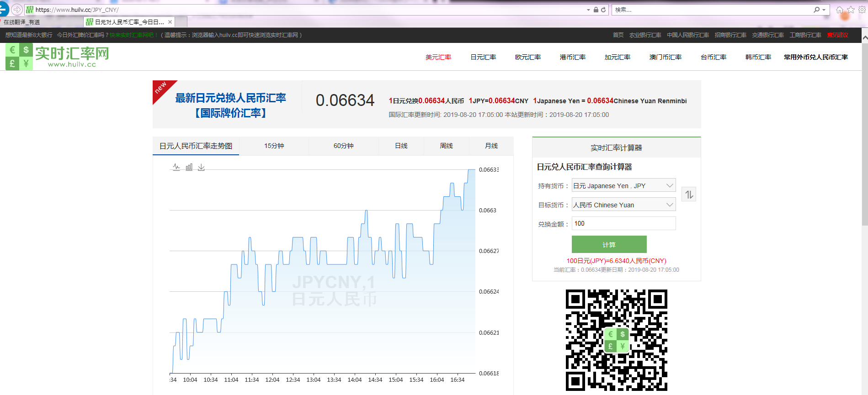Click the 兑换金额 input field

pos(623,223)
